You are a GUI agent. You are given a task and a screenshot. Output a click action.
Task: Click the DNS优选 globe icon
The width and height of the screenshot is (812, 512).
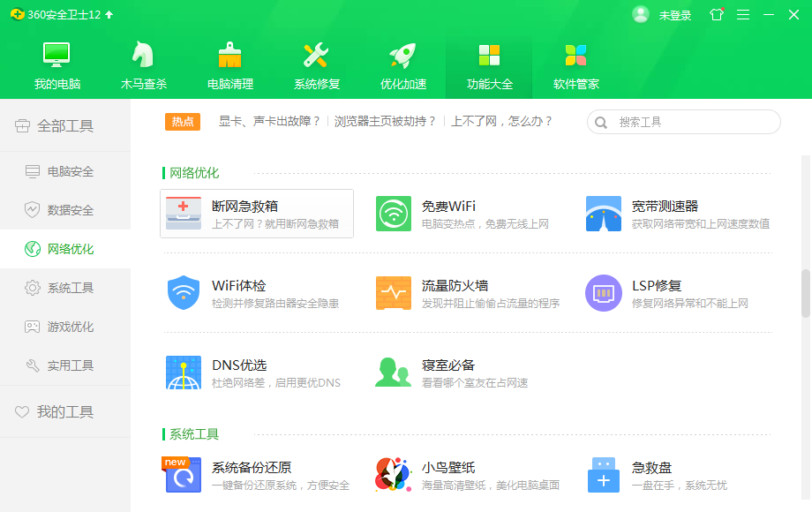click(x=184, y=373)
